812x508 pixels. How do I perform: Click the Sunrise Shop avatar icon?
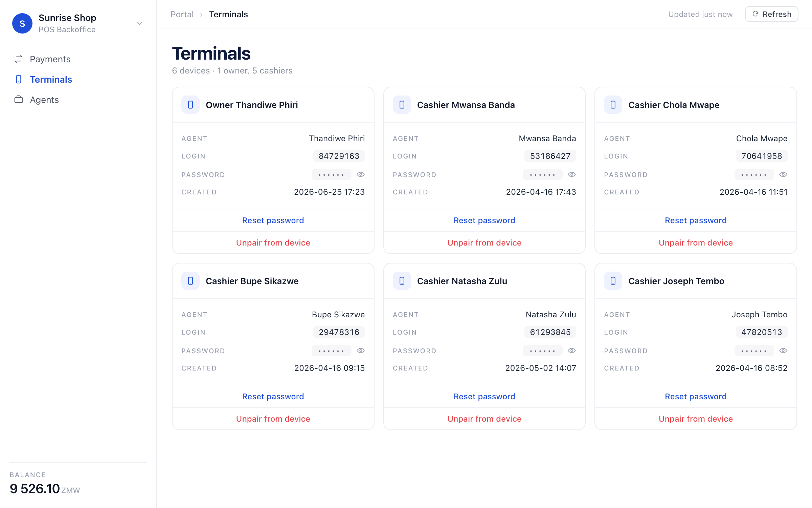[22, 23]
